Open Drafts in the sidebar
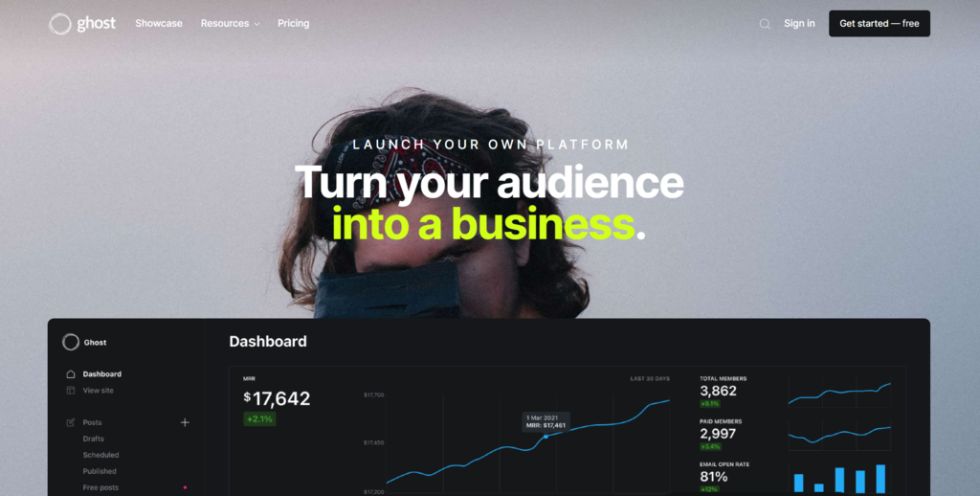Viewport: 980px width, 496px height. (x=93, y=440)
